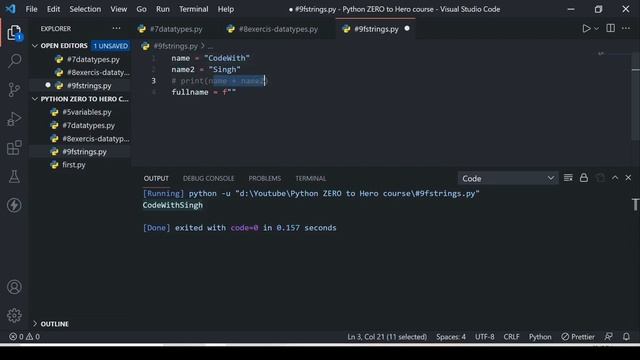Click the editor vertical scrollbar
Image resolution: width=640 pixels, height=360 pixels.
(x=636, y=97)
